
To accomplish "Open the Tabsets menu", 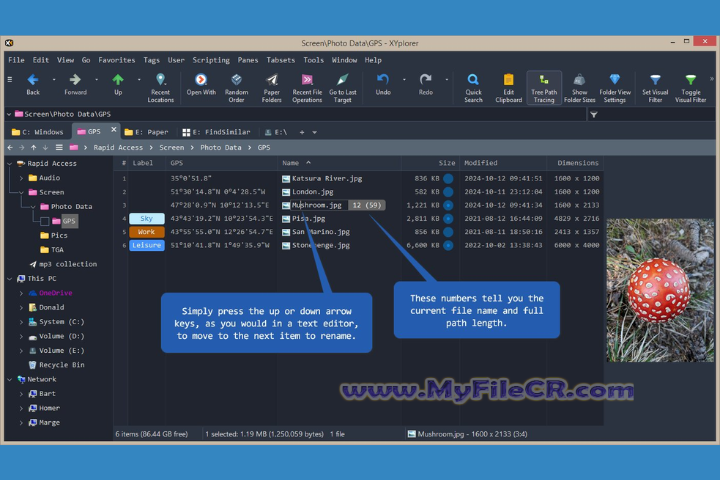I will (281, 60).
